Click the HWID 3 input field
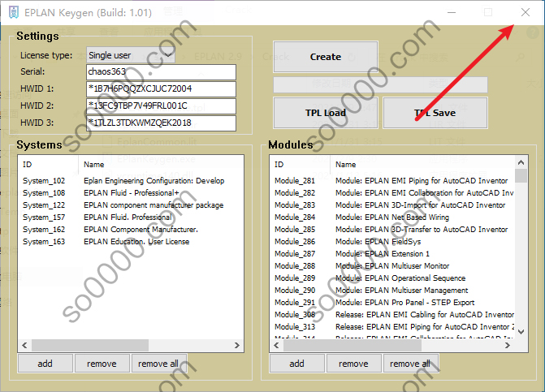The width and height of the screenshot is (545, 392). tap(161, 123)
